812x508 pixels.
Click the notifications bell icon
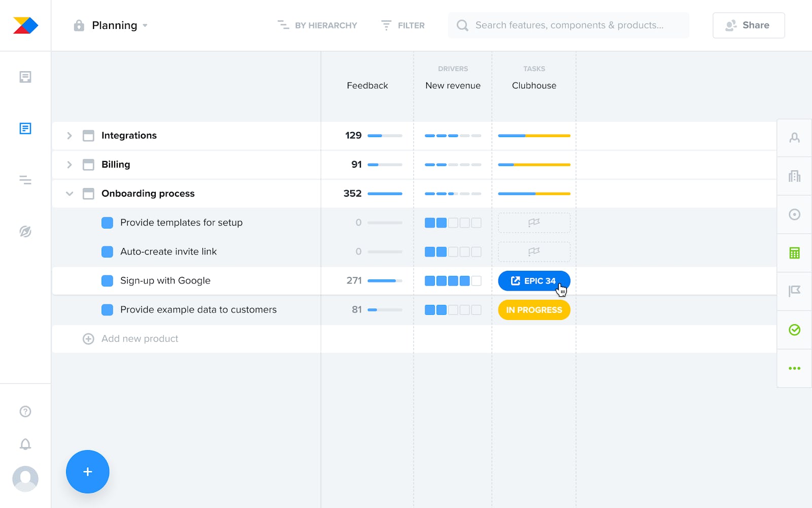pos(25,444)
